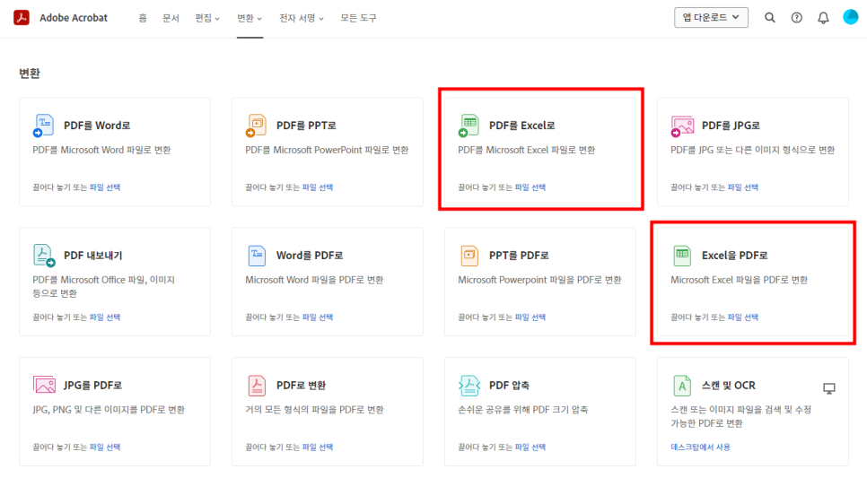Screen dimensions: 867x504
Task: Click 파일 선택 link on PDF 내보내기 card
Action: coord(105,317)
